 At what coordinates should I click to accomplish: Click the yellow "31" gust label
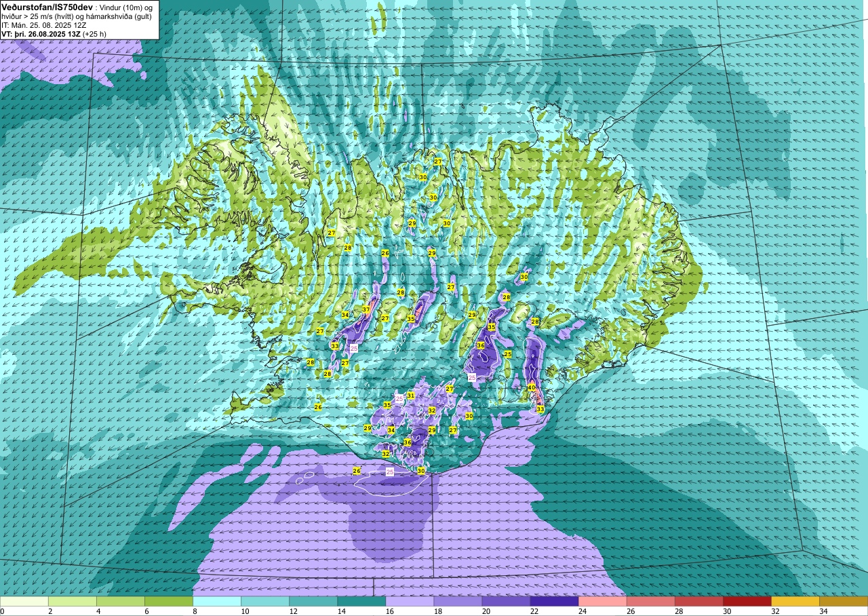(411, 395)
